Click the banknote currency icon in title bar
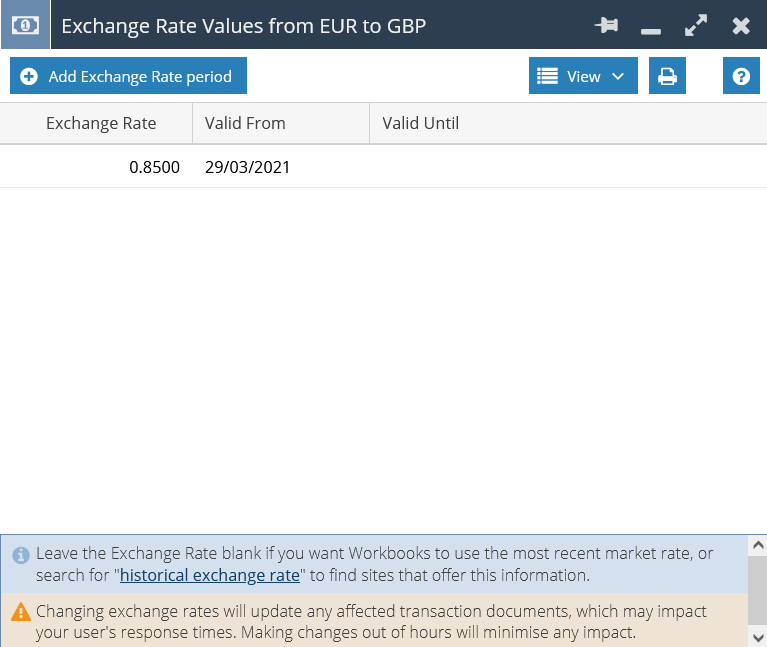 click(25, 25)
